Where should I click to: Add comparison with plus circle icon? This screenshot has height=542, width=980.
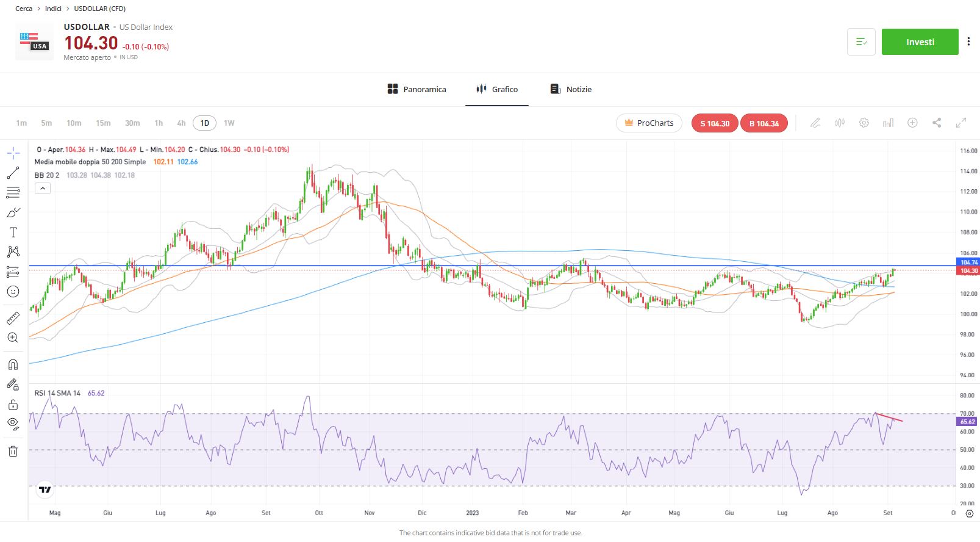[912, 123]
